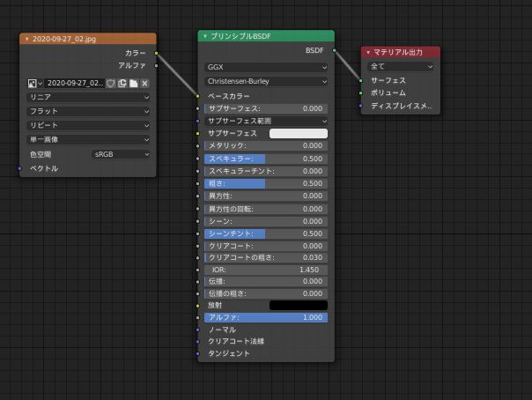Click the IOR 1.450 value field
Image resolution: width=532 pixels, height=400 pixels.
tap(266, 270)
